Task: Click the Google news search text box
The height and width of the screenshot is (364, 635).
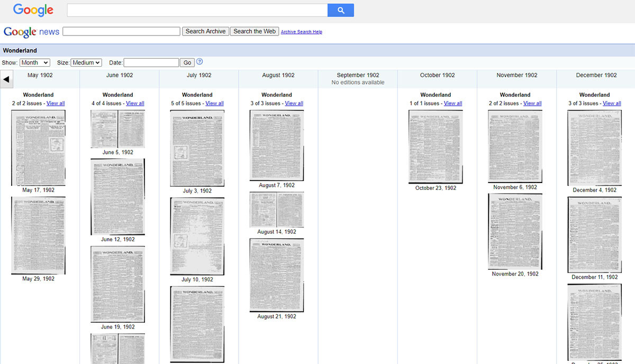Action: coord(121,31)
